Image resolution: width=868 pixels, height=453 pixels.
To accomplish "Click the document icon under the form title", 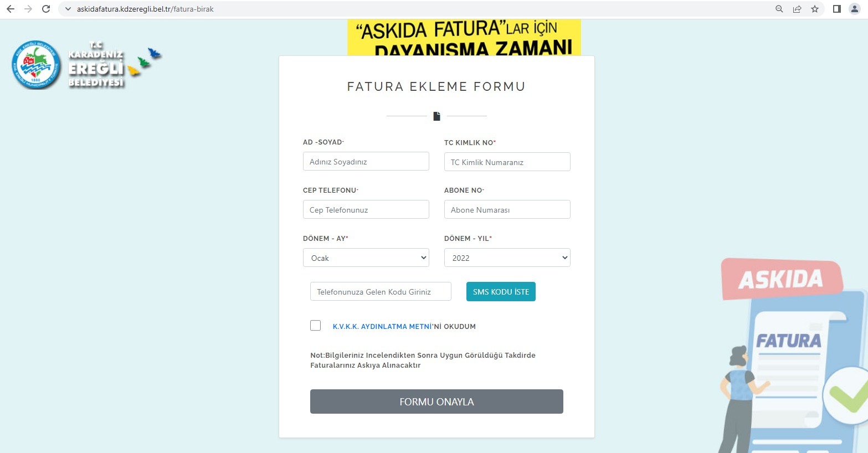I will tap(436, 116).
